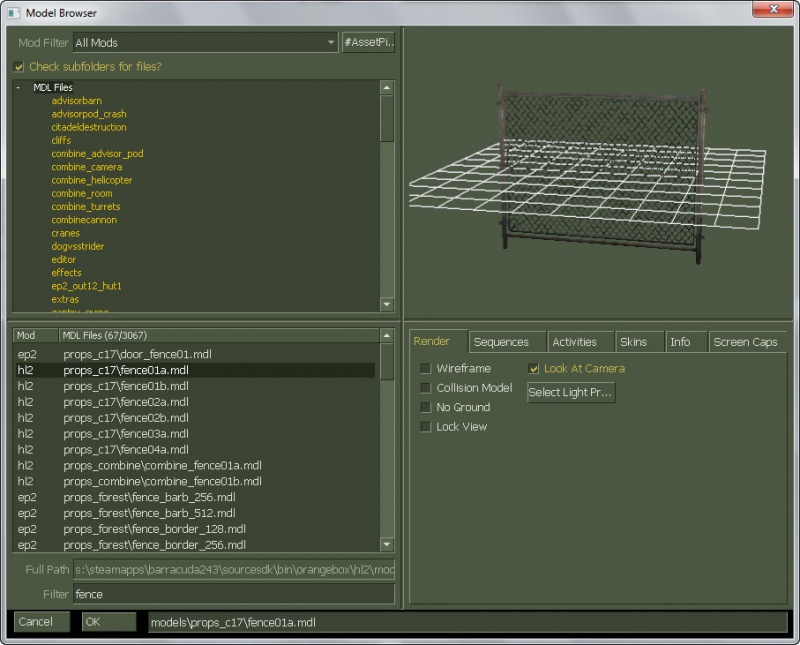Select props_forest\fence_barb_256.mdl row
The height and width of the screenshot is (645, 800).
[196, 497]
